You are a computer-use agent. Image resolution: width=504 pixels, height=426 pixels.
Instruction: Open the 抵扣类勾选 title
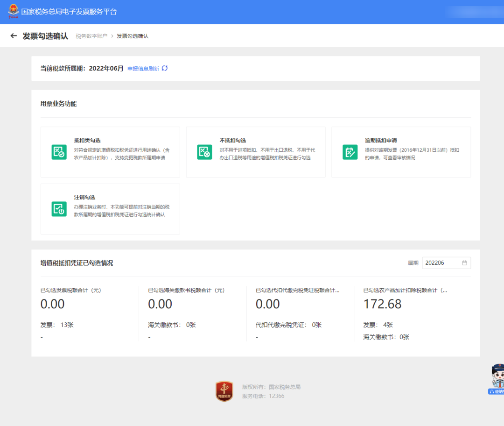point(87,140)
